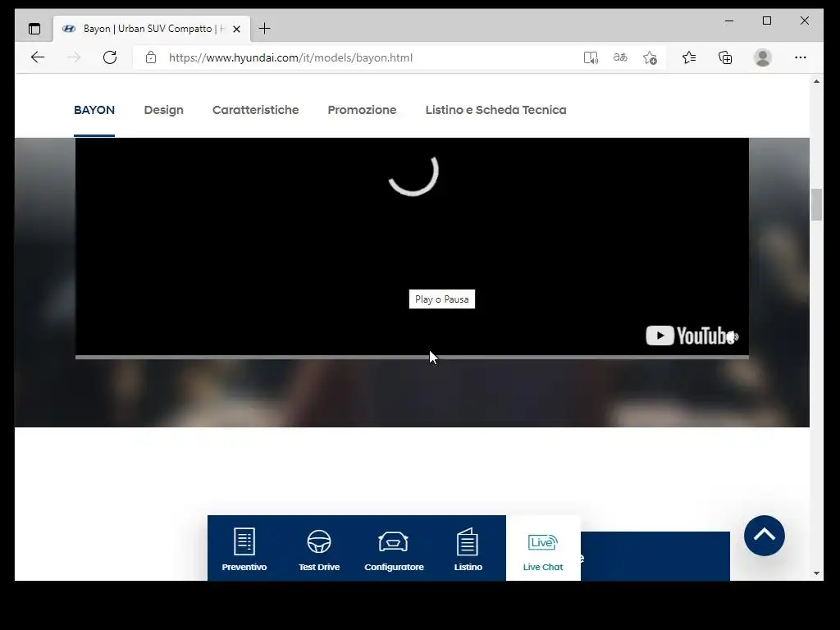This screenshot has width=840, height=630.
Task: Open a new browser tab
Action: [264, 29]
